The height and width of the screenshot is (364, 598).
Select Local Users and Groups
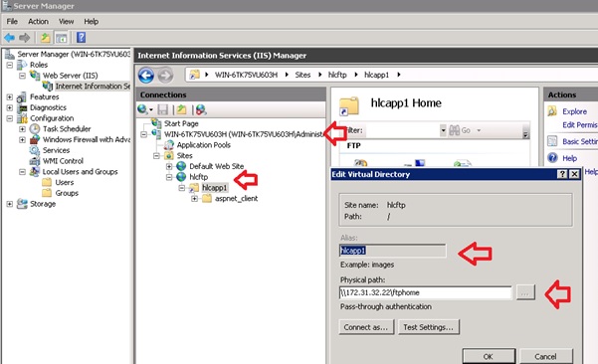click(x=80, y=171)
